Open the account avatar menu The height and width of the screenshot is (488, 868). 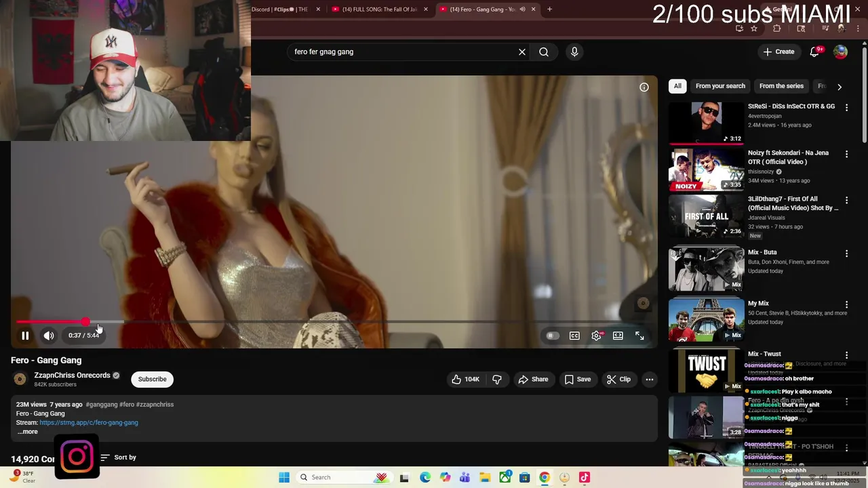pyautogui.click(x=840, y=52)
